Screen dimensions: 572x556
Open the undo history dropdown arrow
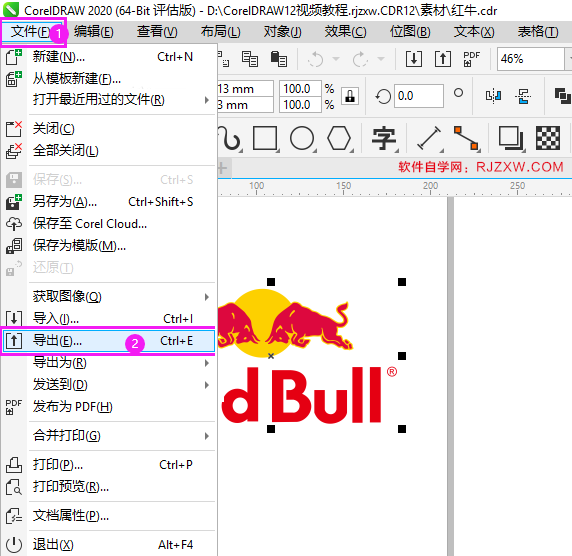[x=336, y=59]
